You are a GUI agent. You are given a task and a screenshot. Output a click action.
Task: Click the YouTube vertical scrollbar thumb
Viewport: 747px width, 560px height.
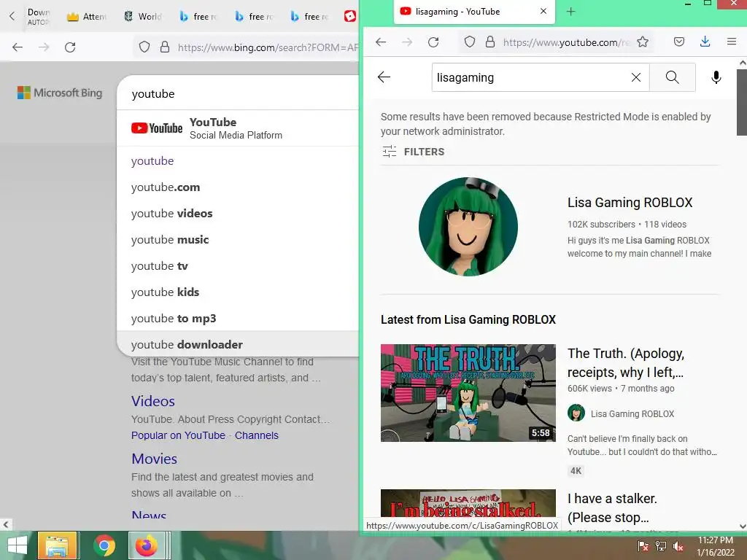(x=742, y=102)
